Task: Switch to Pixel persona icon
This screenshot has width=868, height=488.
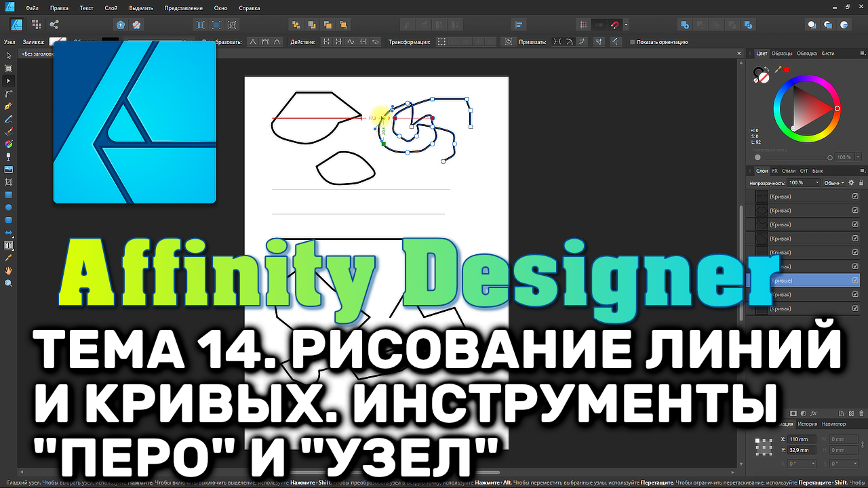Action: [37, 25]
